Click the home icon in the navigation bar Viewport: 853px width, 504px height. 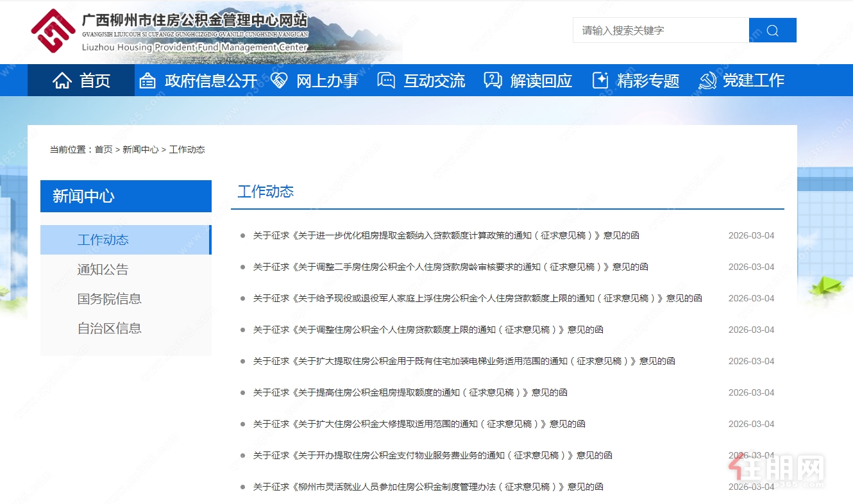click(x=61, y=80)
